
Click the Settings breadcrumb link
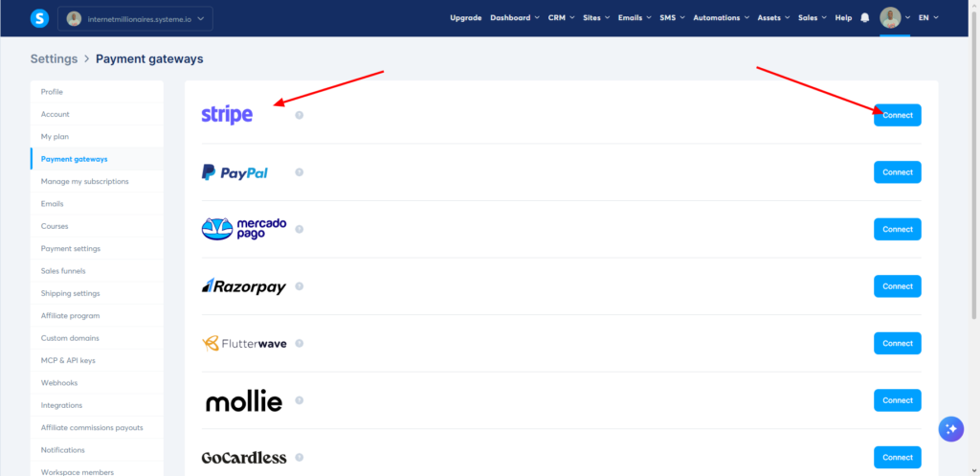click(x=54, y=58)
